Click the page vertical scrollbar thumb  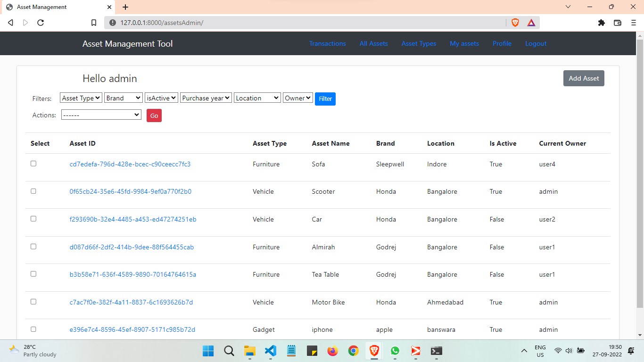[640, 174]
